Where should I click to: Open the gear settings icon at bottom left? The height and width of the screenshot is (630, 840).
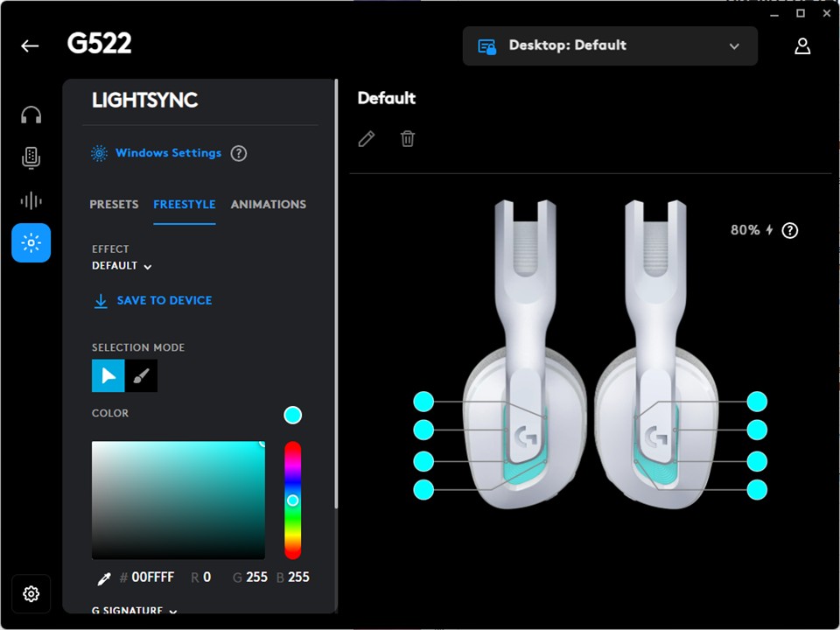(x=31, y=594)
